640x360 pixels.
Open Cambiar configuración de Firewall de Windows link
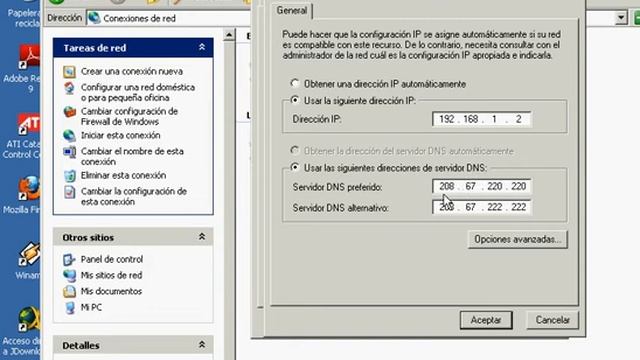129,117
